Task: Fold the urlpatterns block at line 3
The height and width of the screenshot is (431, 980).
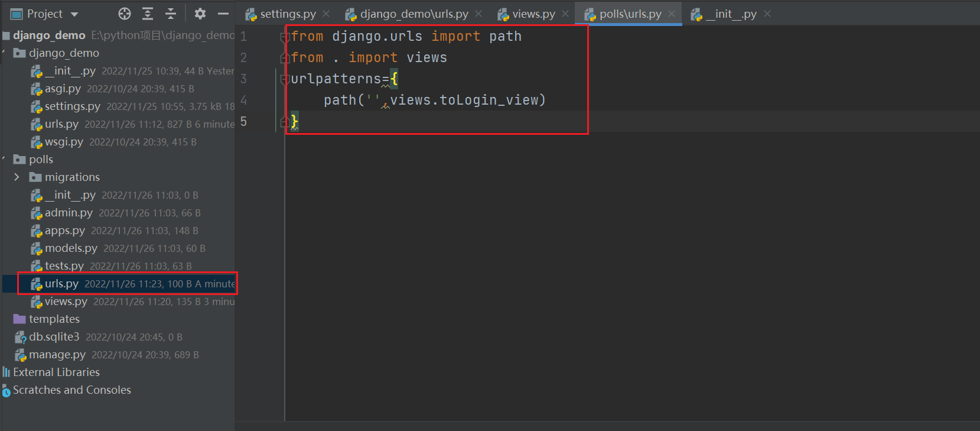Action: coord(285,80)
